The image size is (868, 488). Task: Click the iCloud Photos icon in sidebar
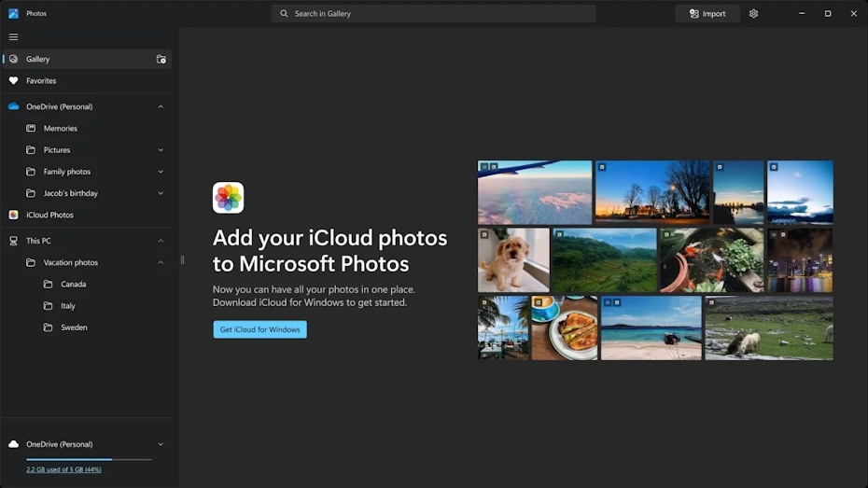click(13, 215)
